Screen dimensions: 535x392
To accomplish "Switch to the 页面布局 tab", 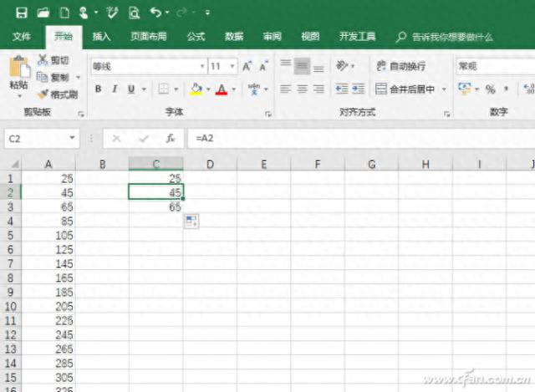I will pyautogui.click(x=149, y=37).
